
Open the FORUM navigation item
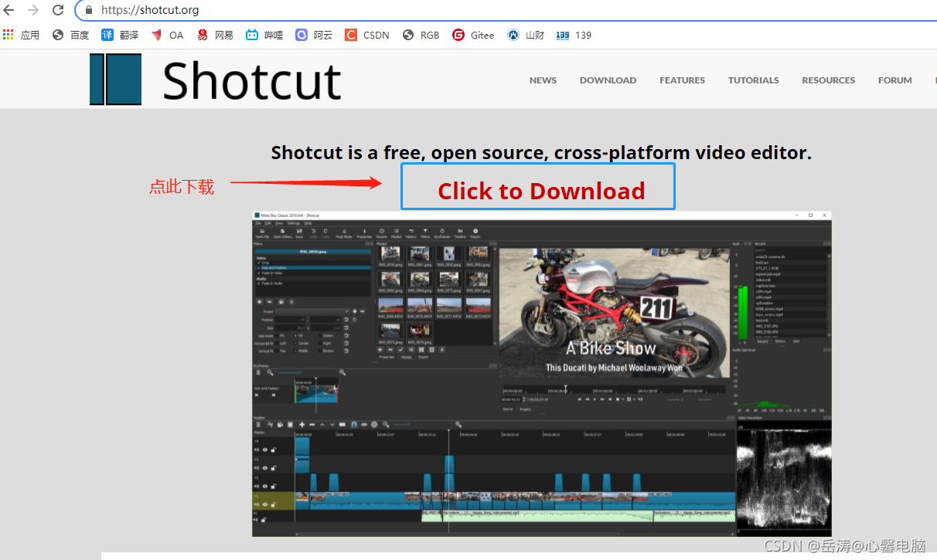894,80
